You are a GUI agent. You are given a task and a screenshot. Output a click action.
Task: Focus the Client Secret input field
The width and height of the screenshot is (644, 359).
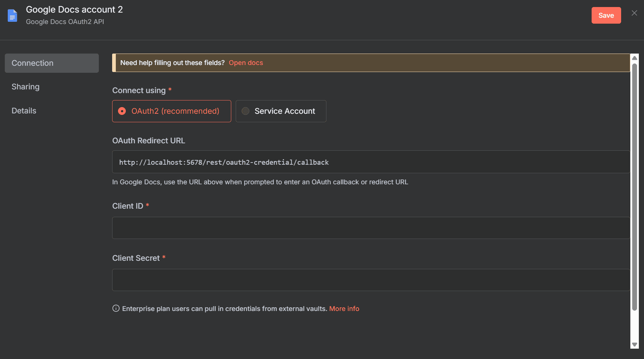pyautogui.click(x=371, y=280)
